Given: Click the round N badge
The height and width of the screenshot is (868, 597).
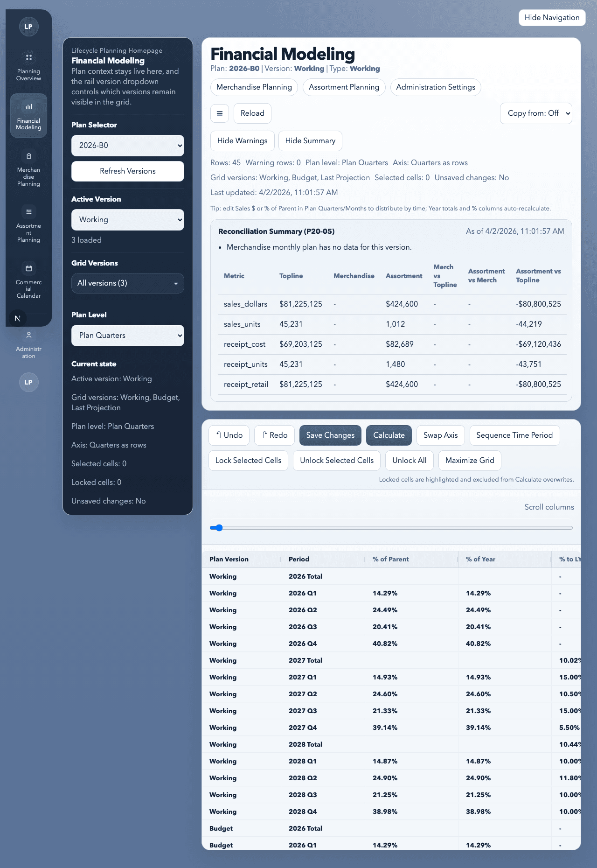Looking at the screenshot, I should [17, 318].
